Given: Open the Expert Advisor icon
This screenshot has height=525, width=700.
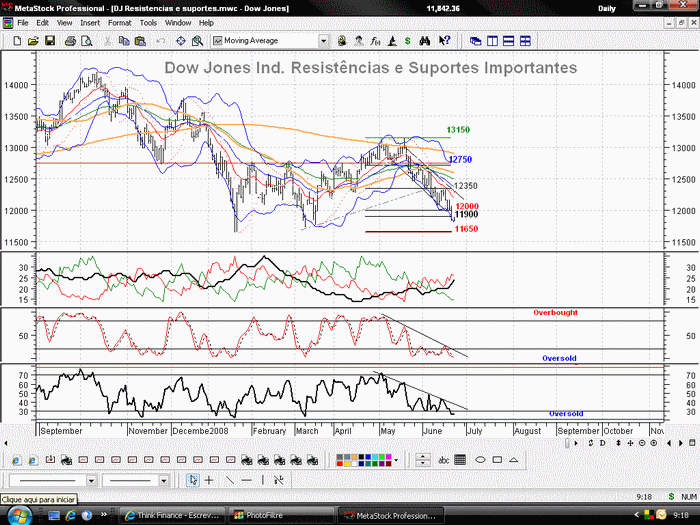Looking at the screenshot, I should pos(358,41).
